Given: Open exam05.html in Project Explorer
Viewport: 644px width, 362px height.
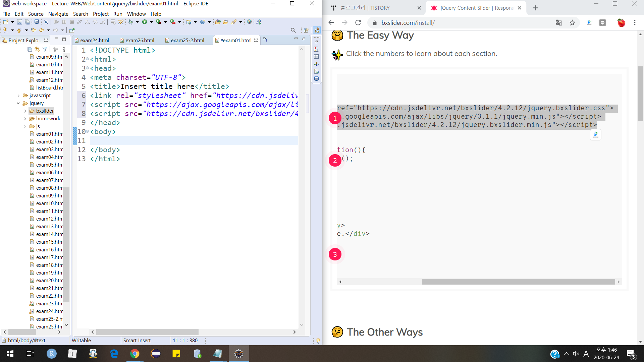Looking at the screenshot, I should click(49, 165).
